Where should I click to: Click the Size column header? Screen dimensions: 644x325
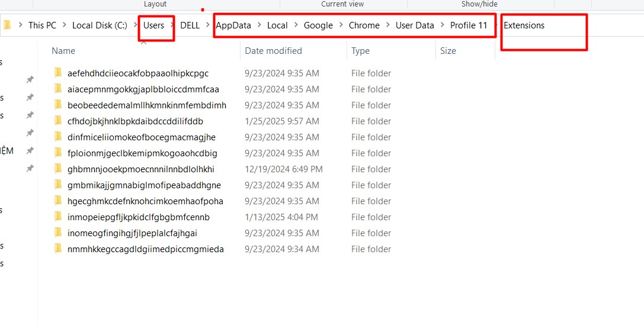coord(448,51)
